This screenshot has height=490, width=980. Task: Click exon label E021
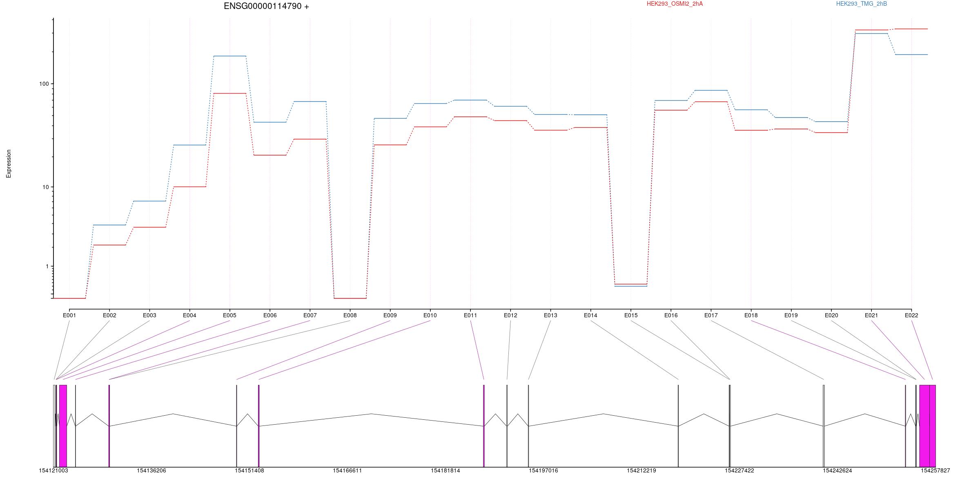(x=871, y=315)
